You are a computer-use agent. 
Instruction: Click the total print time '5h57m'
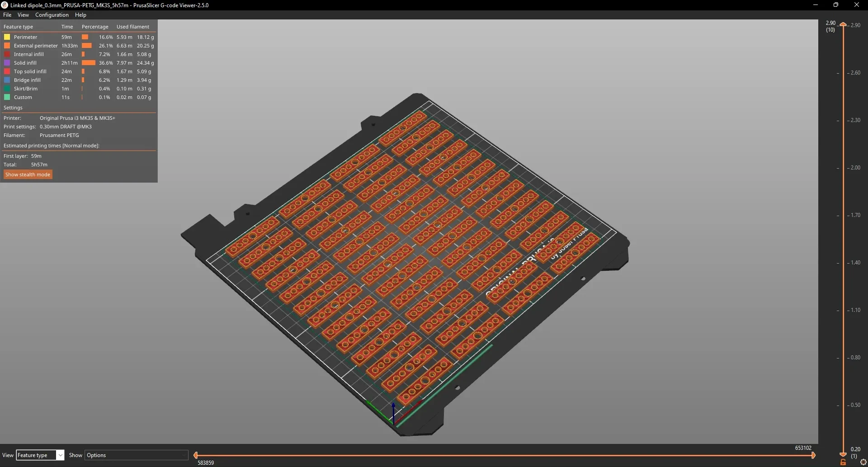tap(39, 165)
